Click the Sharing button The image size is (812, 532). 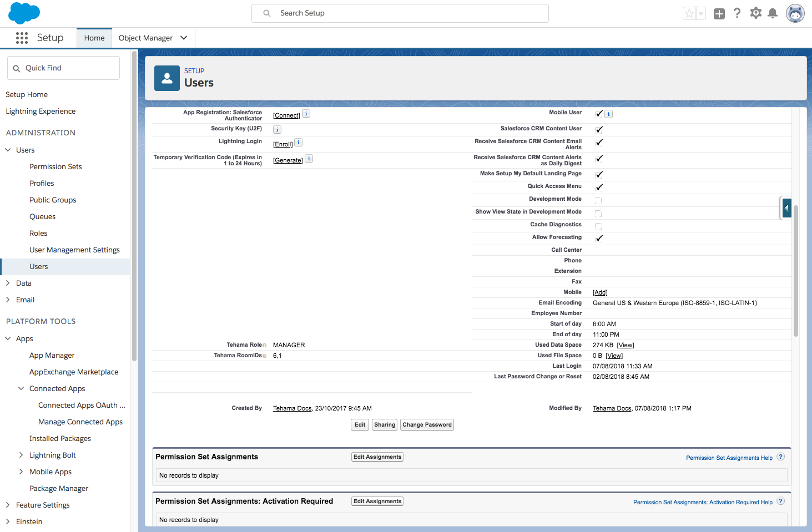tap(385, 425)
